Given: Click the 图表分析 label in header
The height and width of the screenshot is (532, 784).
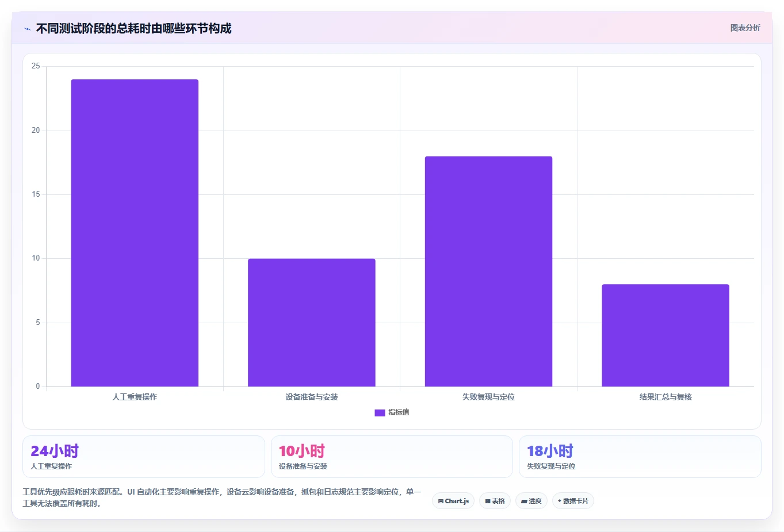Looking at the screenshot, I should pos(745,28).
